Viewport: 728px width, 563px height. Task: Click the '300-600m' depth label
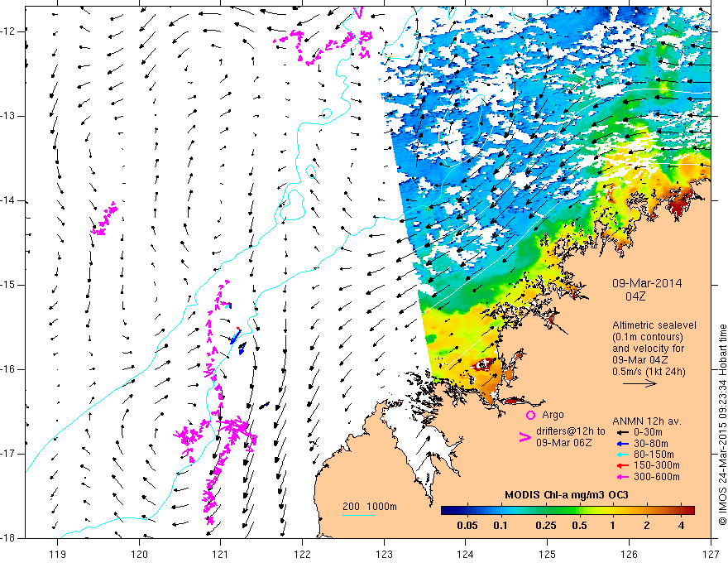[657, 477]
